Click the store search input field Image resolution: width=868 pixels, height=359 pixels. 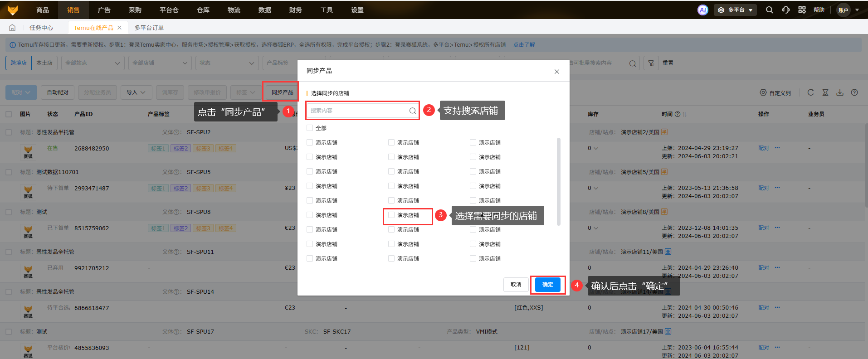pos(358,111)
